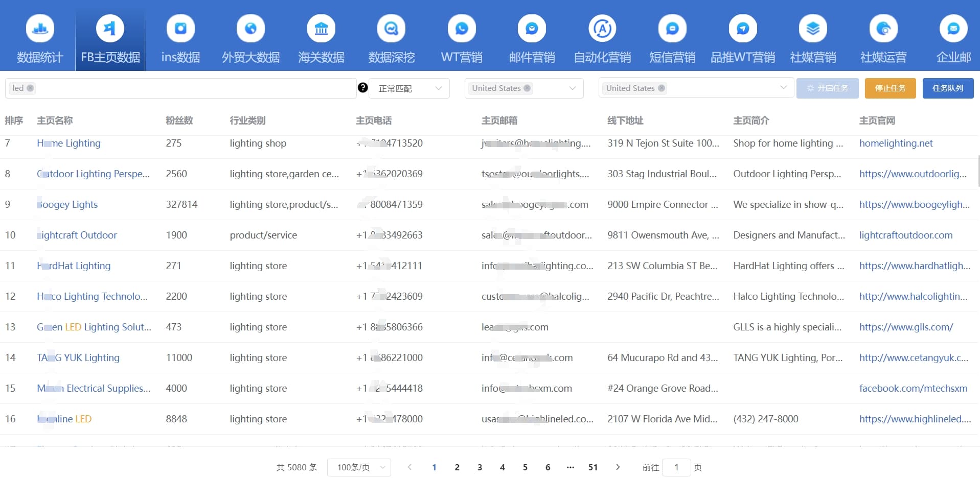Open the outdoorlig... website link in row 8

click(x=913, y=174)
